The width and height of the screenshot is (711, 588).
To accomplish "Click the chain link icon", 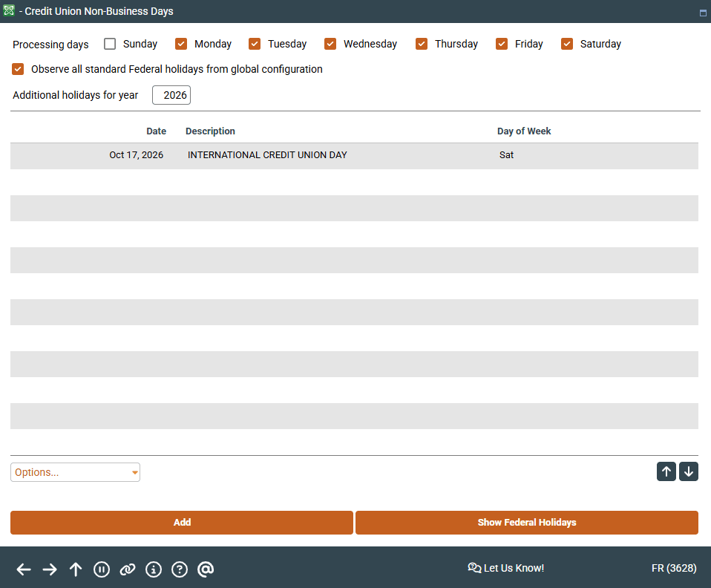I will (x=128, y=569).
